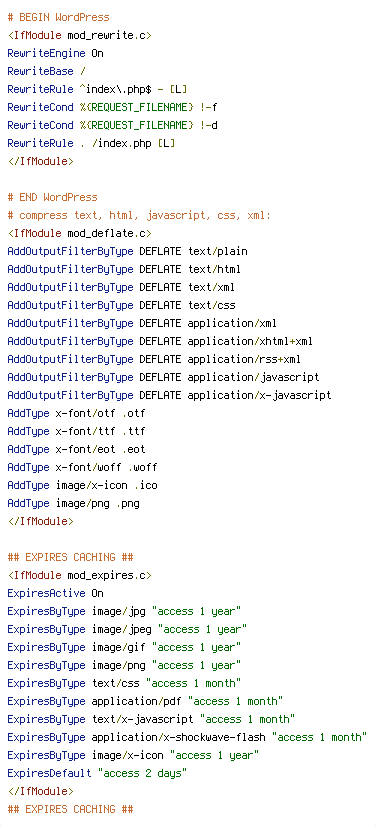Click the DEFLATE 'application/xhtml+xml' line
The width and height of the screenshot is (376, 826).
(x=161, y=341)
